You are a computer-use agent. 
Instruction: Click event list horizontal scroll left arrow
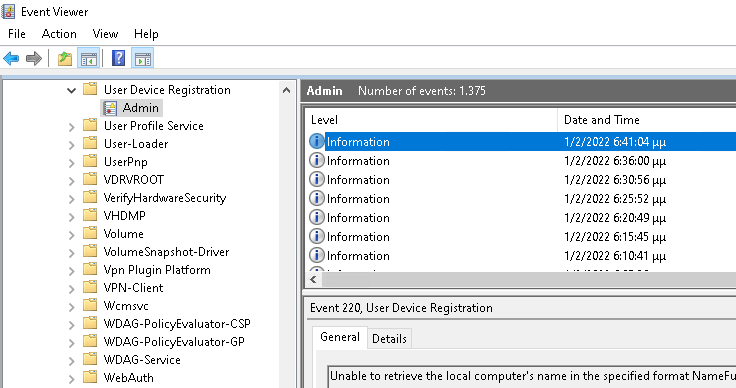[314, 280]
